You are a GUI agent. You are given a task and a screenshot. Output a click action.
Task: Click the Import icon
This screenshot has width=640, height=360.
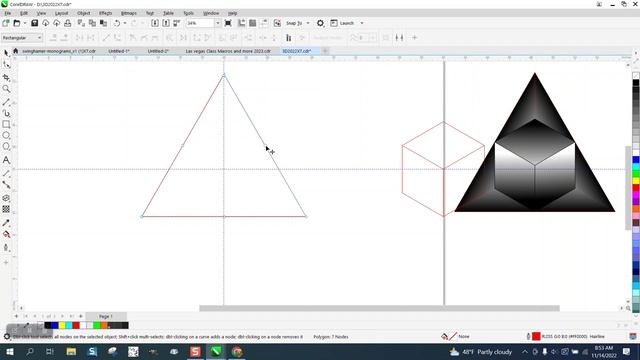[x=155, y=23]
